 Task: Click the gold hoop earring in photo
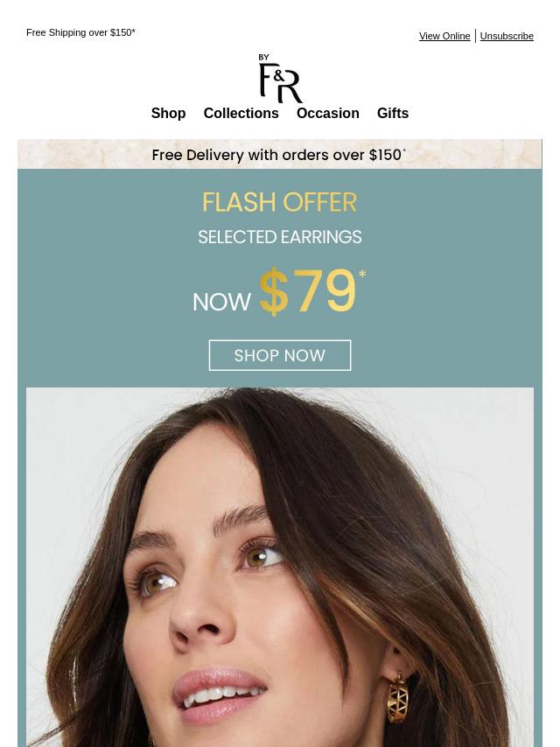click(397, 696)
